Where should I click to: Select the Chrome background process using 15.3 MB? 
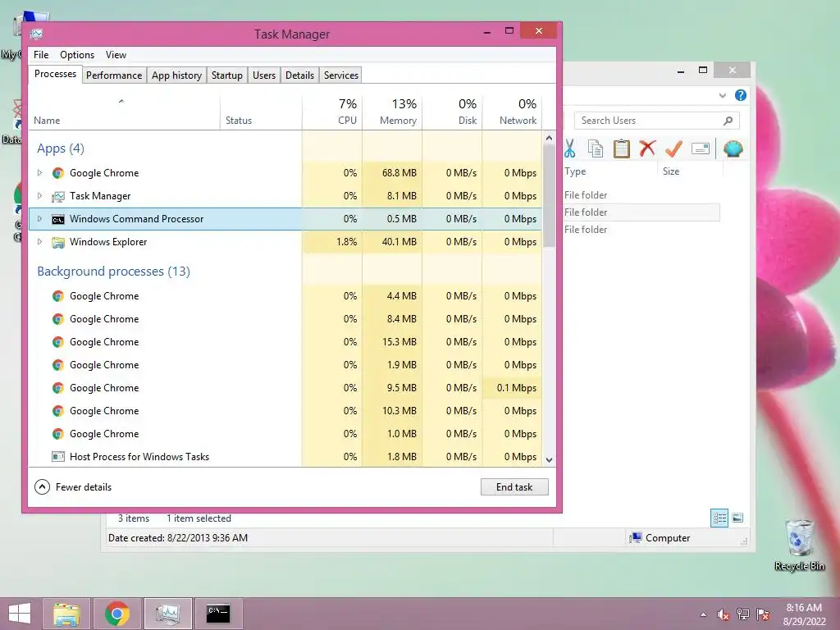click(285, 342)
